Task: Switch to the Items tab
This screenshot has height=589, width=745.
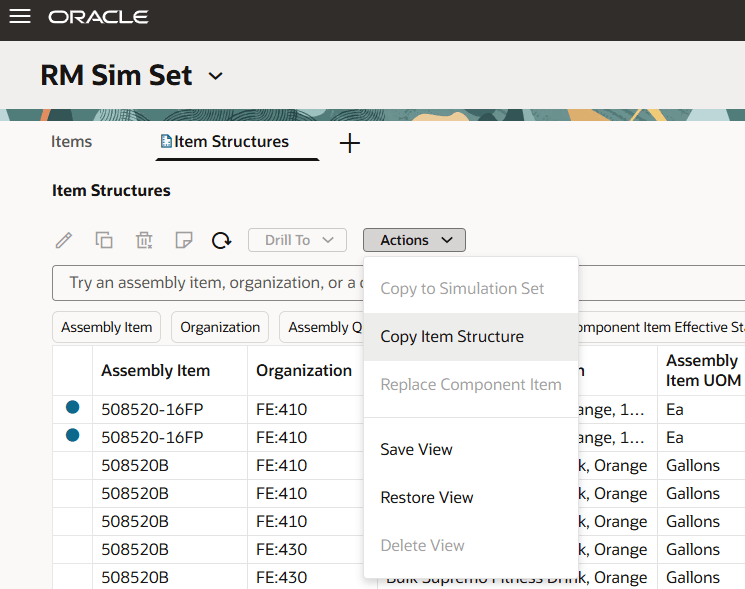Action: point(71,142)
